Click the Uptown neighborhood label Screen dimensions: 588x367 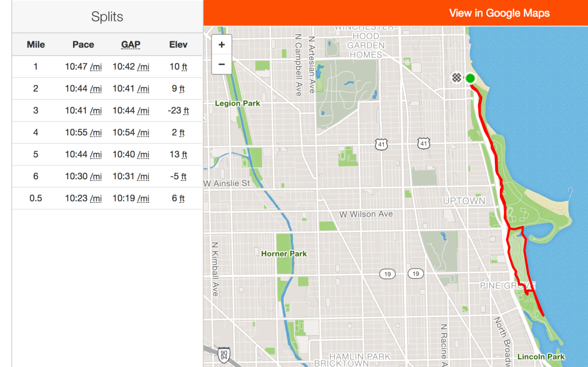pyautogui.click(x=464, y=201)
